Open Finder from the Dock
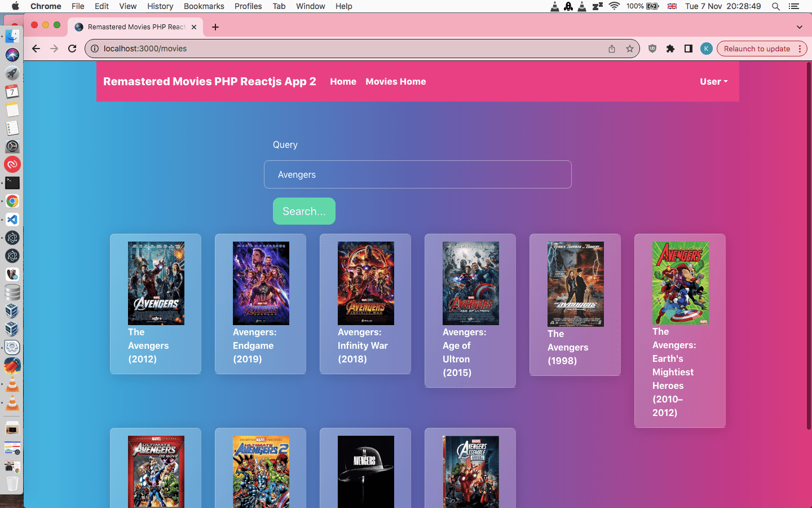This screenshot has width=812, height=508. [12, 36]
